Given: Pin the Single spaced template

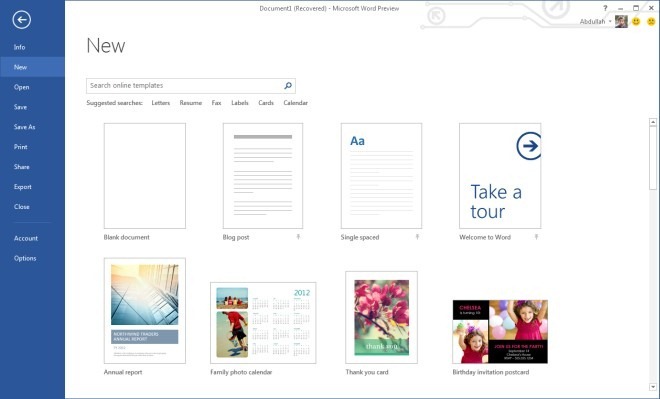Looking at the screenshot, I should point(417,237).
